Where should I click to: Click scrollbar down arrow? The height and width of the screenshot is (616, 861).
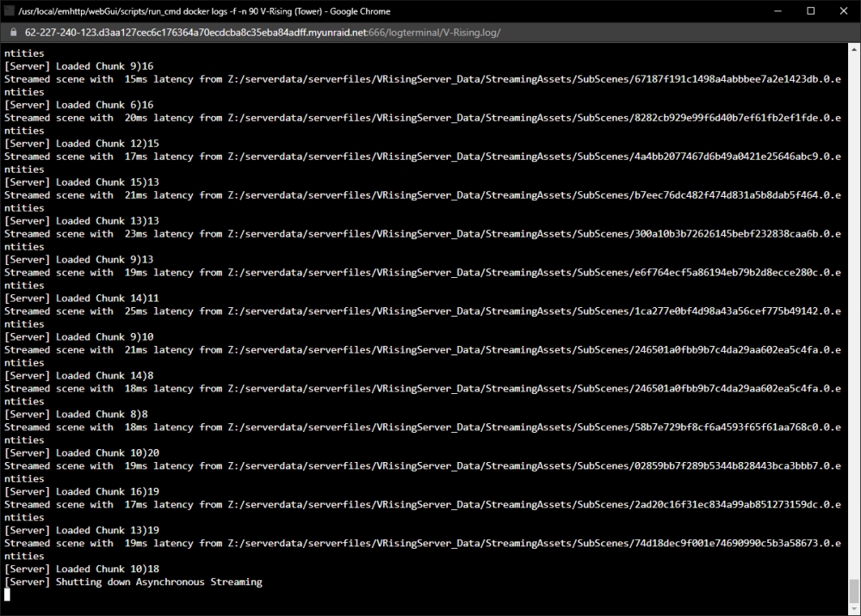click(x=854, y=609)
